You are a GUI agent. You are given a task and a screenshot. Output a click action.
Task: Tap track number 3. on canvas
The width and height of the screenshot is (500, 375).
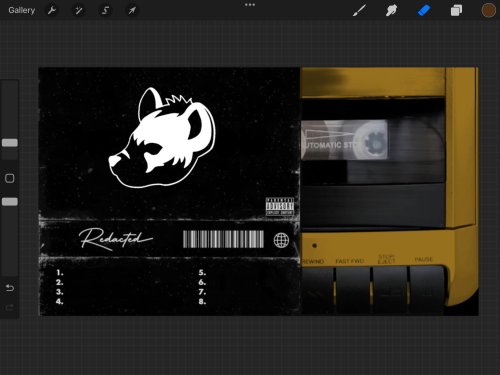click(60, 292)
